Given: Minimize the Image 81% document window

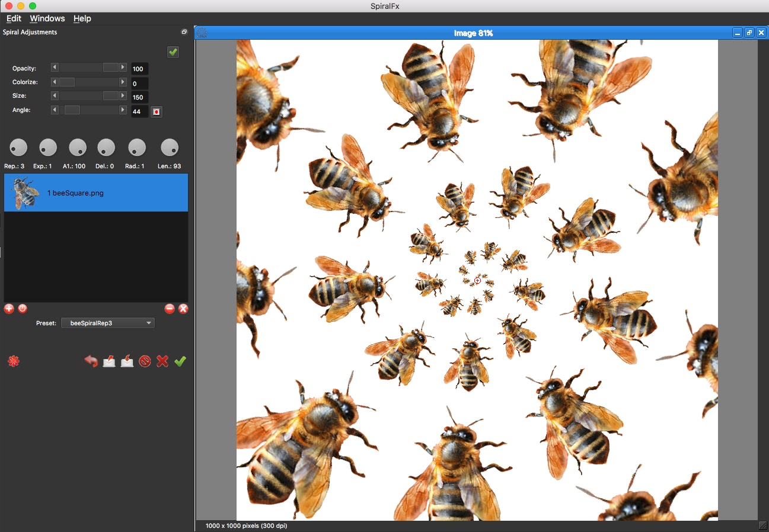Looking at the screenshot, I should 738,33.
